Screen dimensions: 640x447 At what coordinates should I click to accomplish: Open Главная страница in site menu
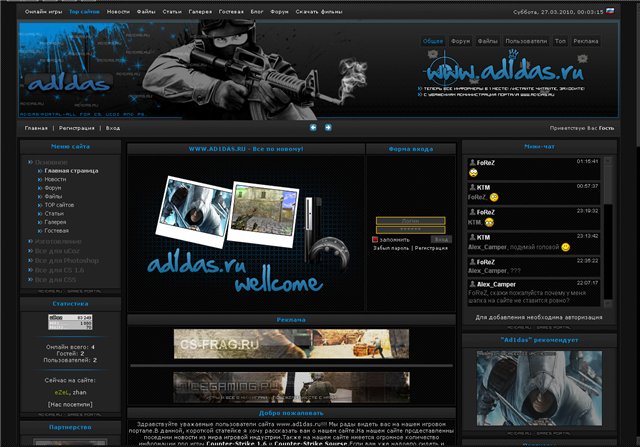pos(71,171)
